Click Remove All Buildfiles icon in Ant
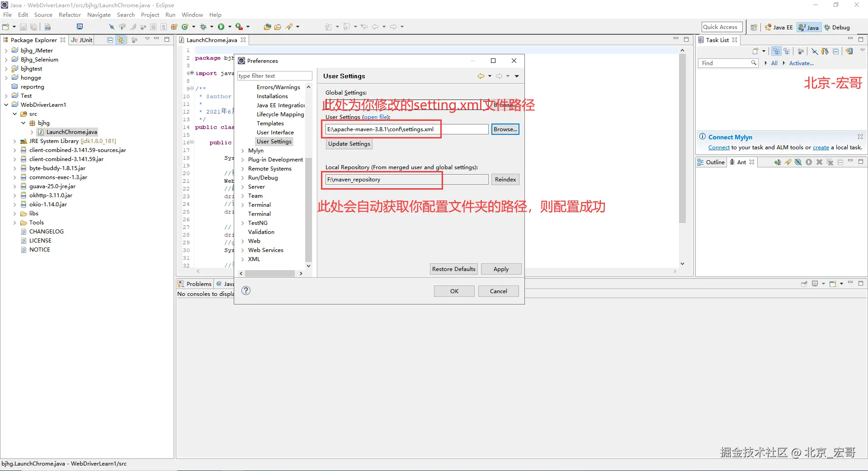 830,162
